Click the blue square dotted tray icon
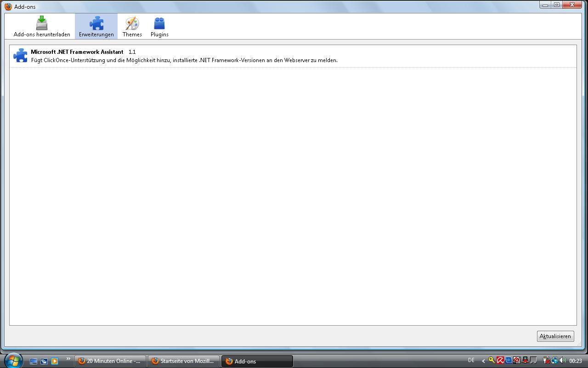 pos(509,361)
